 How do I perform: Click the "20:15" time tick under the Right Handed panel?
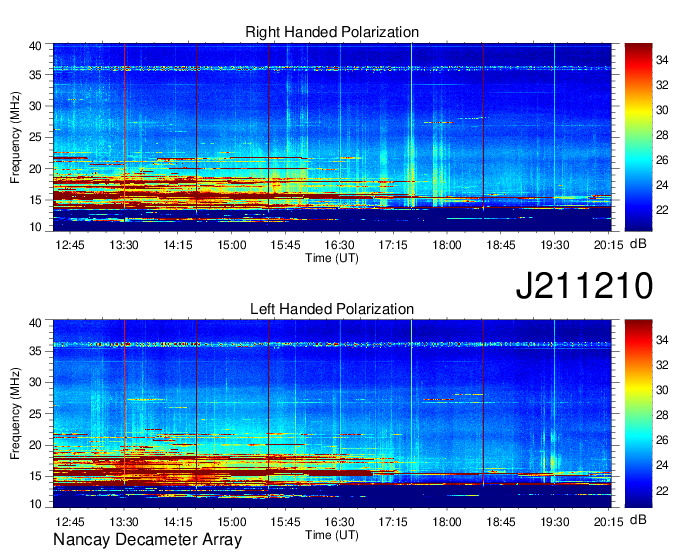click(608, 245)
